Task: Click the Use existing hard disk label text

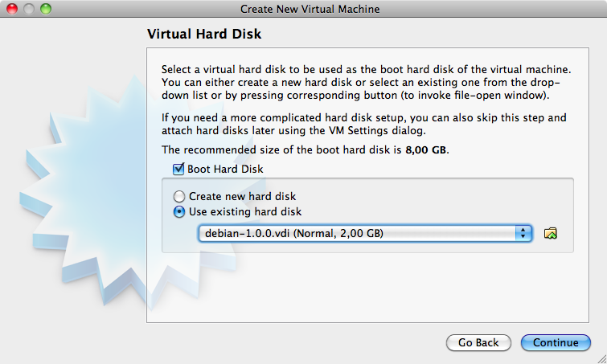Action: (x=245, y=212)
